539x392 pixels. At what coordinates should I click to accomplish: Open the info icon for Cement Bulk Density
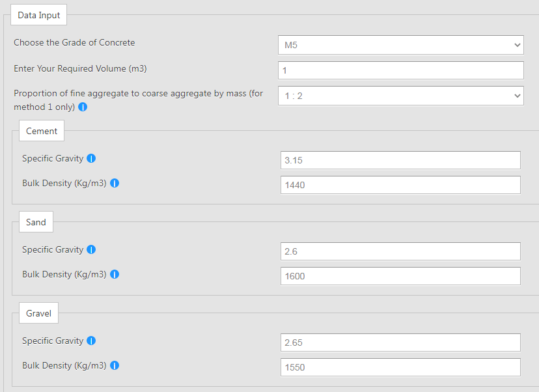pyautogui.click(x=114, y=183)
